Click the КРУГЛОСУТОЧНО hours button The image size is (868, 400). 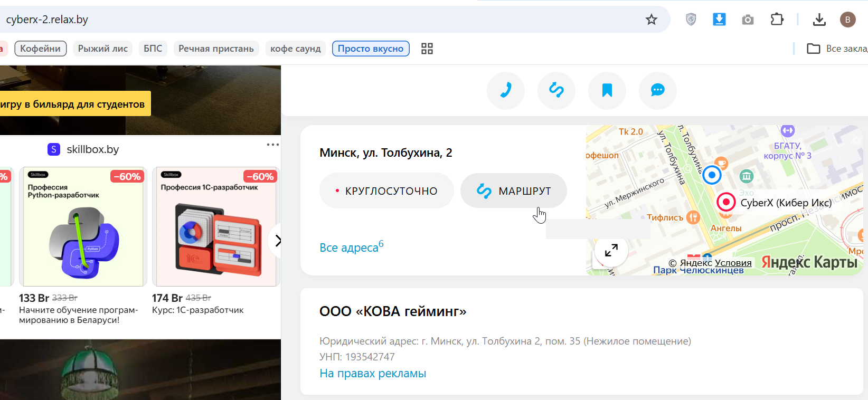point(386,191)
